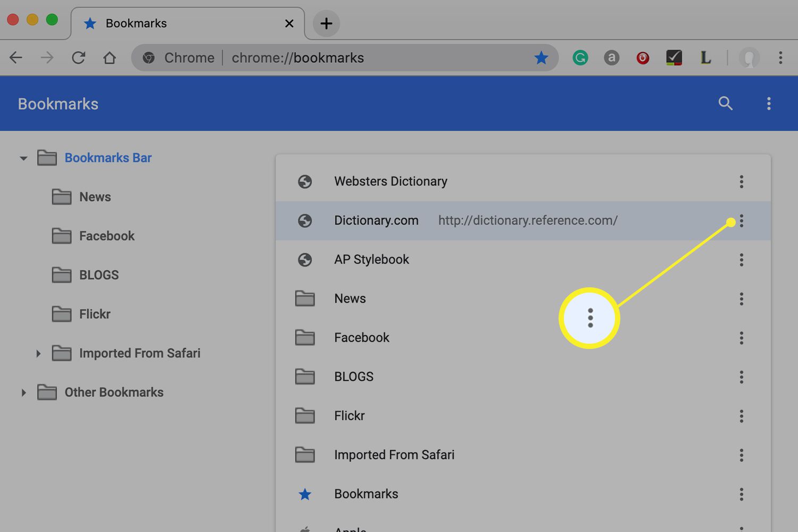This screenshot has height=532, width=798.
Task: Select the Facebook folder in the bookmark list
Action: click(523, 338)
